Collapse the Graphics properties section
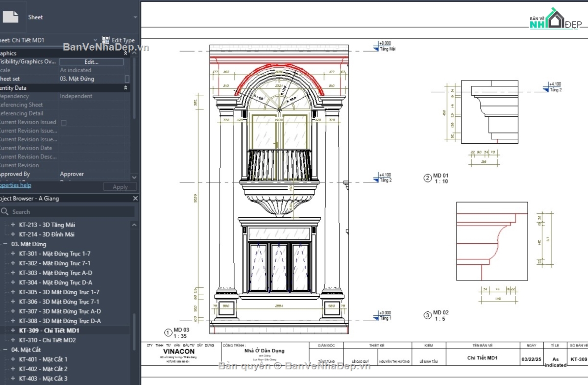Screen dimensions: 588x385 (126, 53)
